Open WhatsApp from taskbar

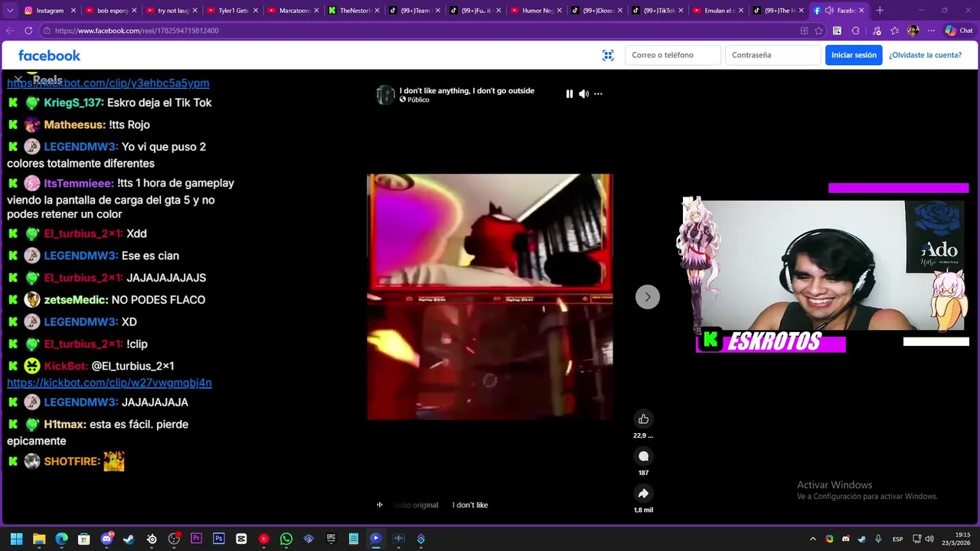click(286, 539)
